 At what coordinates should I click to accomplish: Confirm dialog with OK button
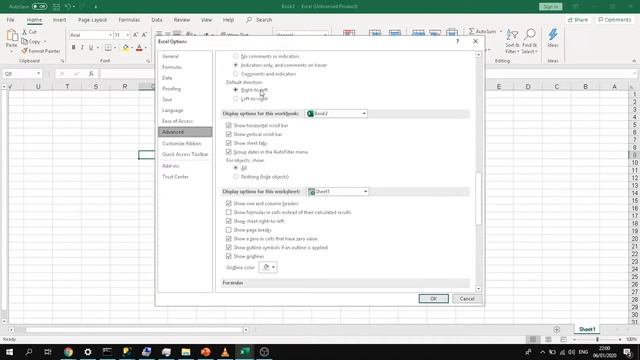pos(433,299)
